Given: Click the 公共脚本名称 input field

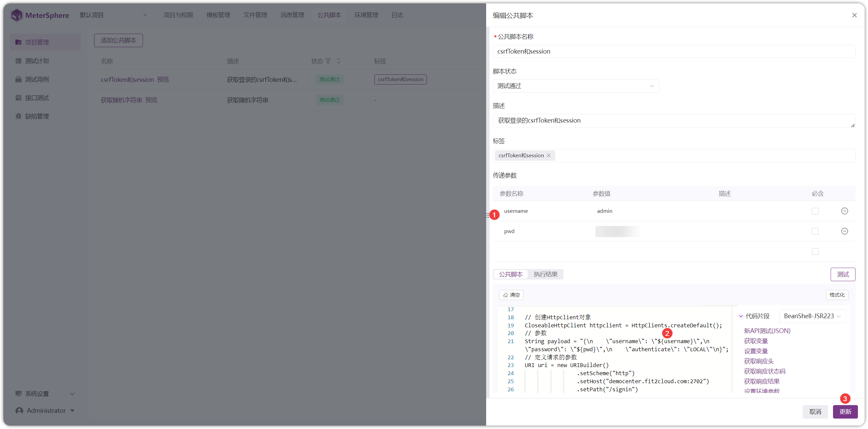Looking at the screenshot, I should [674, 51].
